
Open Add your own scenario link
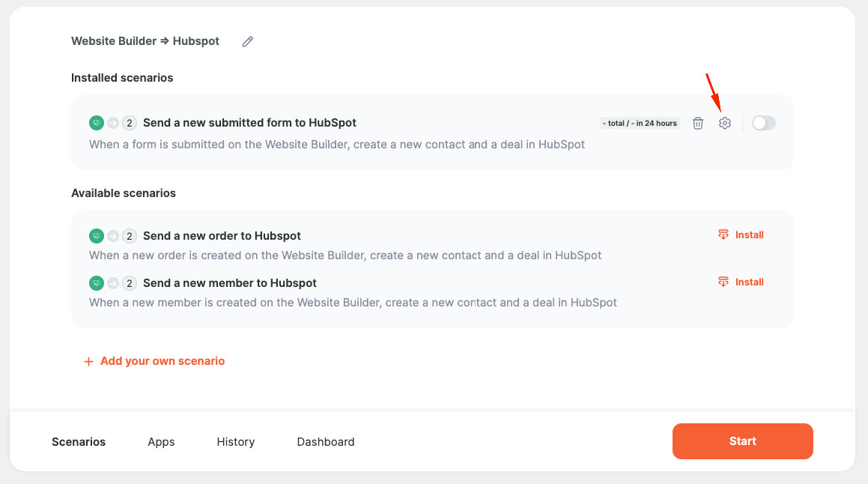pyautogui.click(x=163, y=361)
